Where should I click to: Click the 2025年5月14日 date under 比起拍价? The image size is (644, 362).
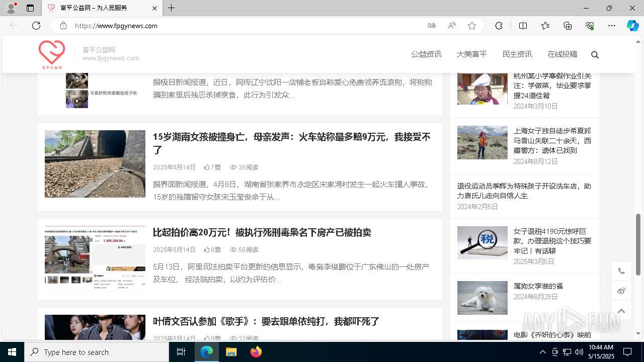point(174,249)
